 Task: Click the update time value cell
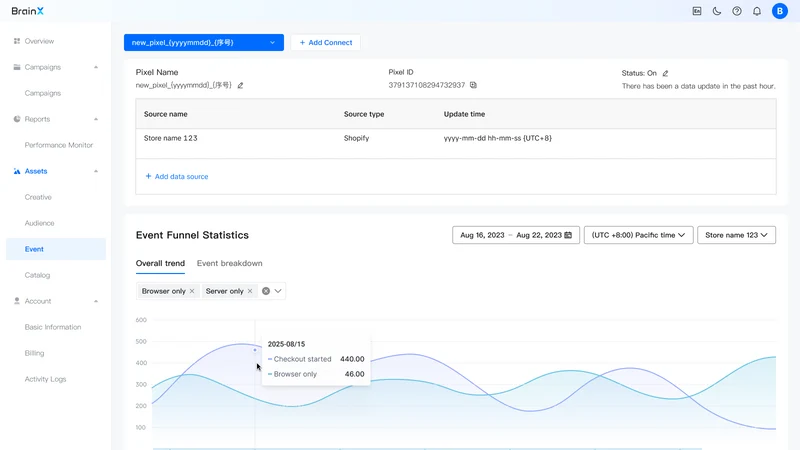click(x=497, y=138)
